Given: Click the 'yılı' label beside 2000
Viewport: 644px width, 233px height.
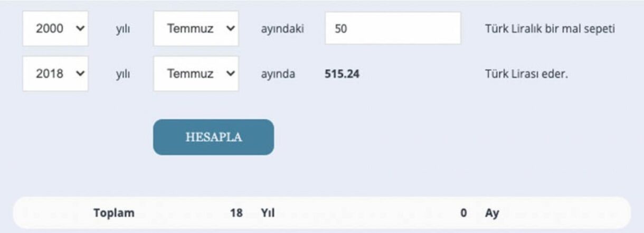Looking at the screenshot, I should pyautogui.click(x=122, y=29).
